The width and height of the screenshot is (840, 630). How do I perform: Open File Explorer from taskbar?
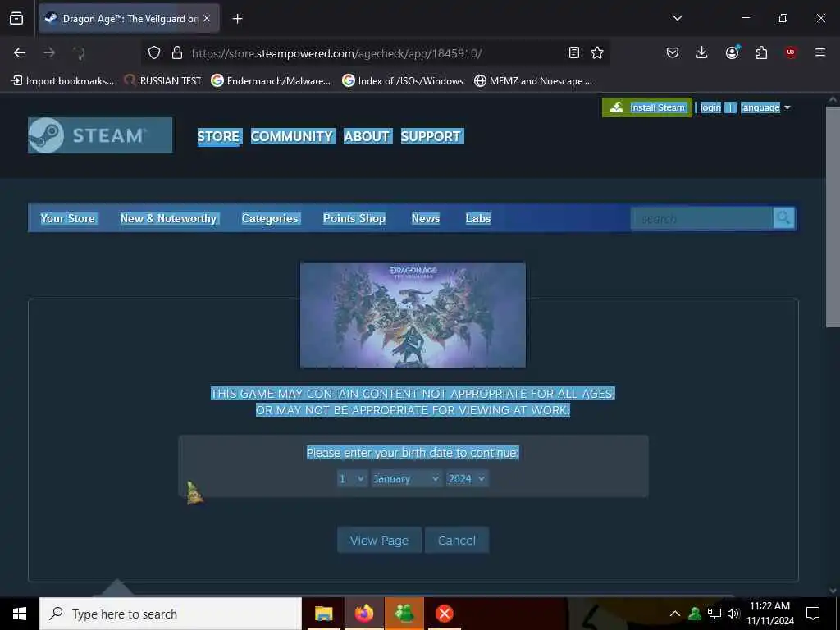point(323,614)
